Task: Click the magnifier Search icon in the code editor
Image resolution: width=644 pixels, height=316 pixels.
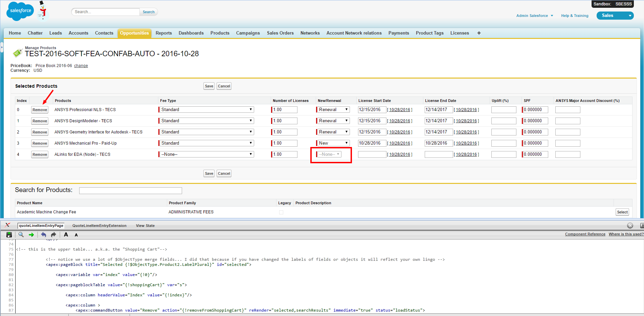Action: [x=21, y=235]
